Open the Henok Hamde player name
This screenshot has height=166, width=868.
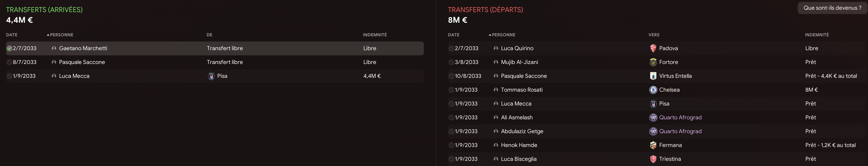pos(519,145)
